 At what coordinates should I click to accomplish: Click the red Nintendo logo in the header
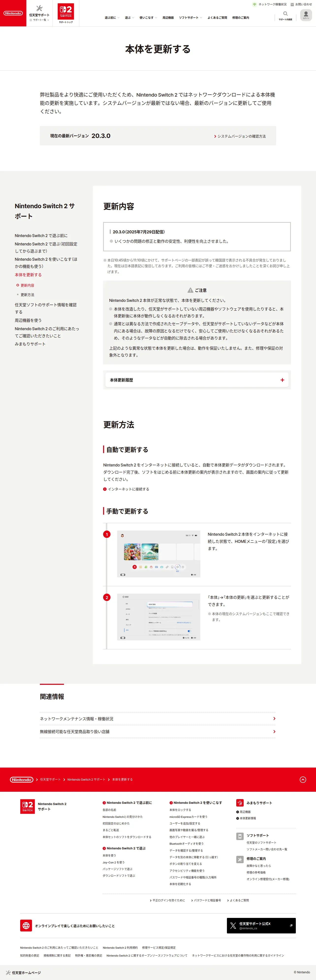tap(13, 13)
